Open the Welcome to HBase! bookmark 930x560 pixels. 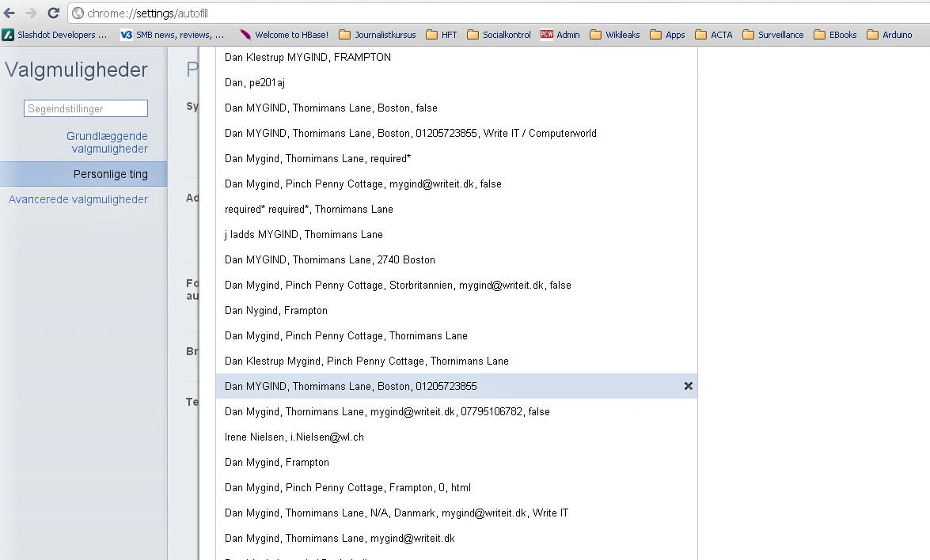click(x=284, y=35)
